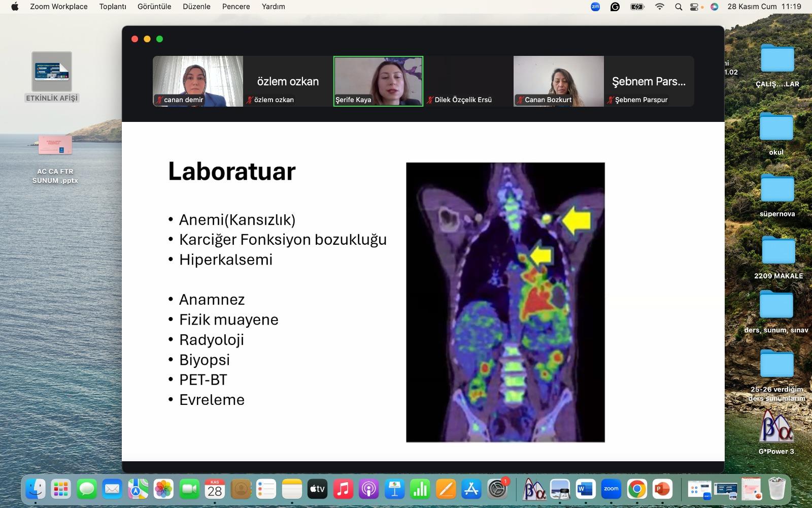Screen dimensions: 812x508
Task: Select the AC CA FTR SUNUM .pptx file
Action: (x=55, y=146)
